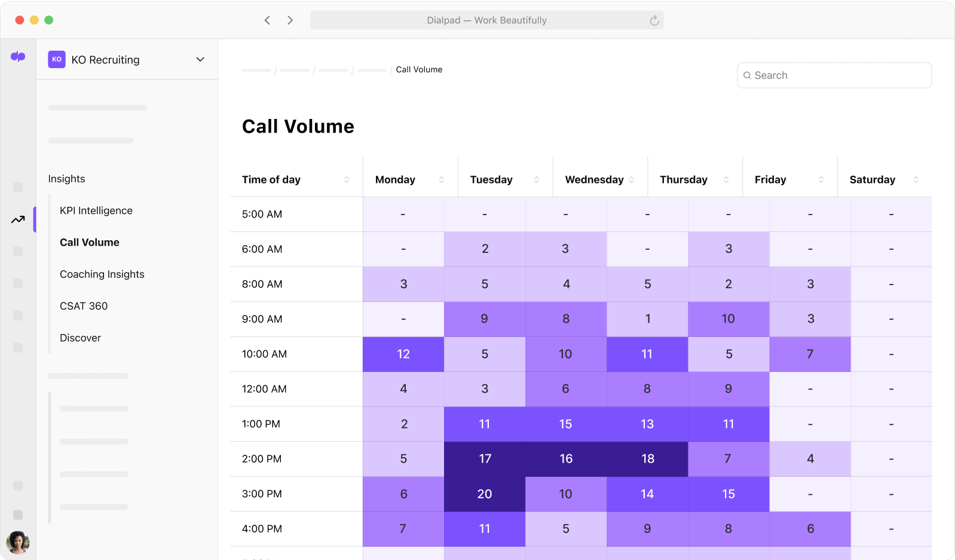The height and width of the screenshot is (560, 955).
Task: Sort by the Time of day column
Action: click(347, 180)
